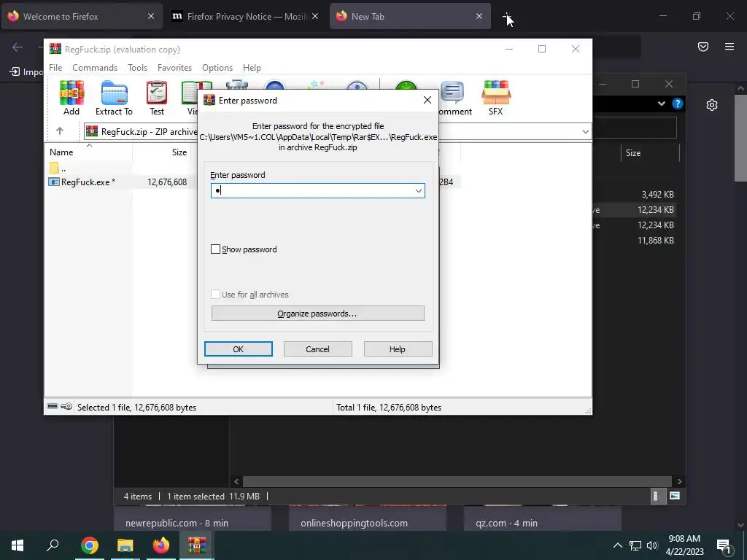Go up one folder level in WinRAR

[60, 131]
